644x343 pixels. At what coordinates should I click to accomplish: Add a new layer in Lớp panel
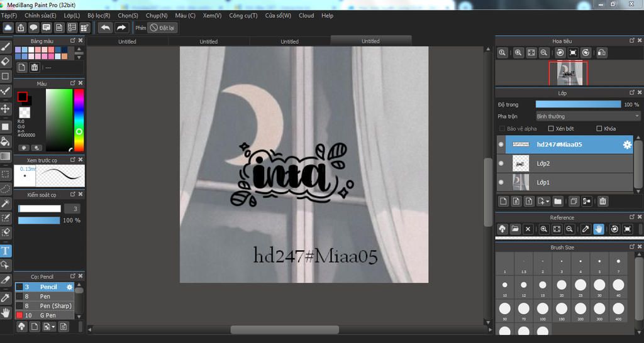pos(503,201)
